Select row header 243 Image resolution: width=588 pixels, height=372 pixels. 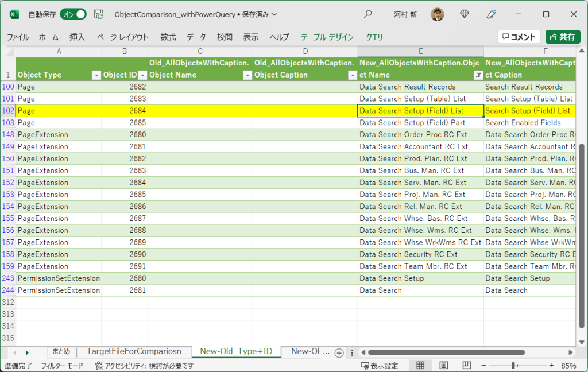(x=8, y=278)
